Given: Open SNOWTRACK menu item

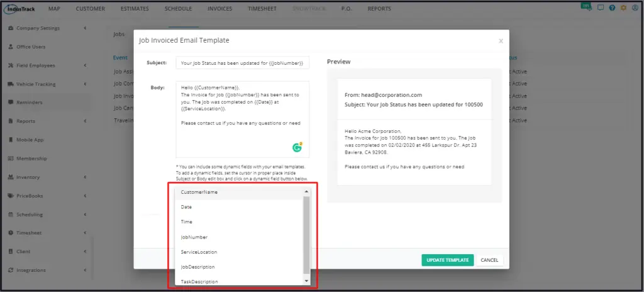Looking at the screenshot, I should click(309, 9).
